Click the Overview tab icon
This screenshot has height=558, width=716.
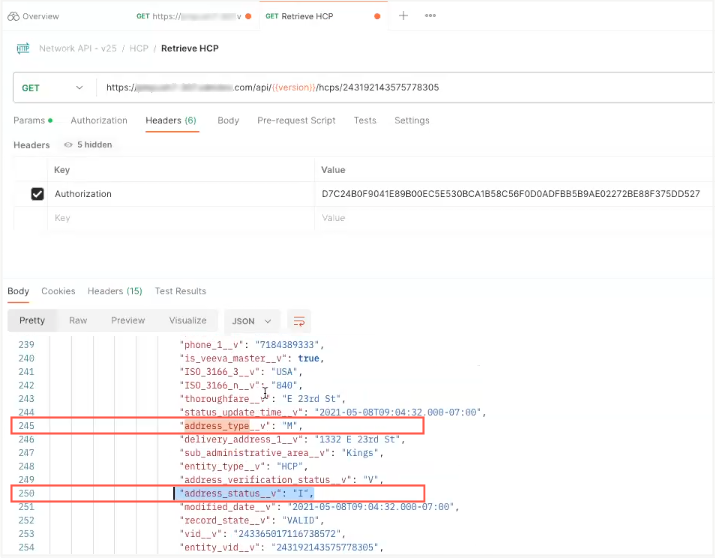[x=14, y=17]
